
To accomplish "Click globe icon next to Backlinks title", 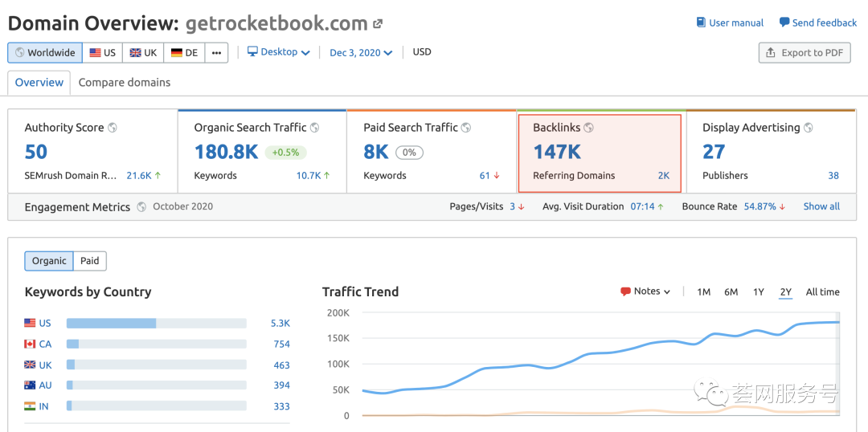I will coord(589,128).
